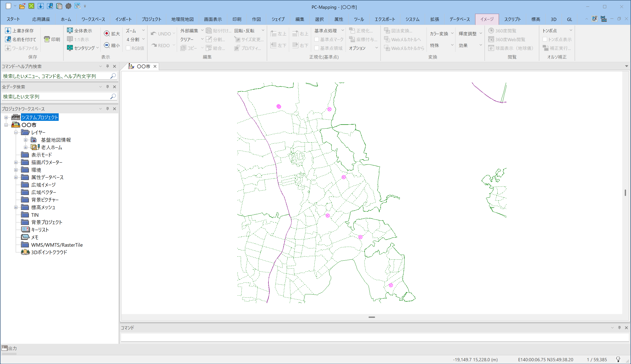Open the 地理院地図 ribbon tab
This screenshot has height=364, width=631.
pyautogui.click(x=182, y=19)
